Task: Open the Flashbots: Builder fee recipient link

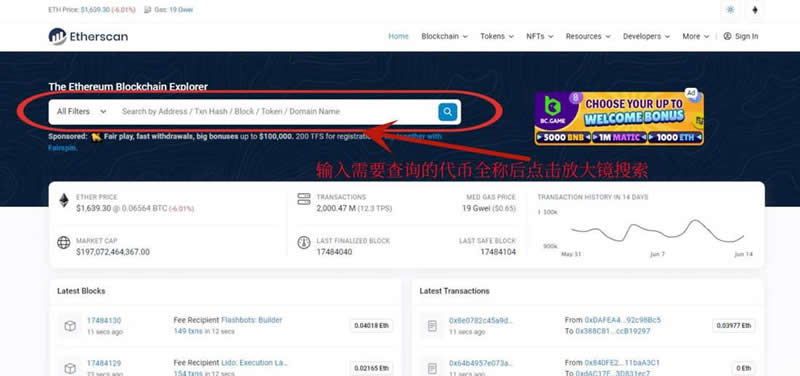Action: click(252, 320)
